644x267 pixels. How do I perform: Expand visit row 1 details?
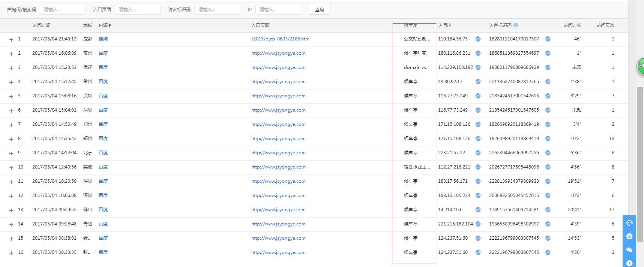(x=11, y=40)
